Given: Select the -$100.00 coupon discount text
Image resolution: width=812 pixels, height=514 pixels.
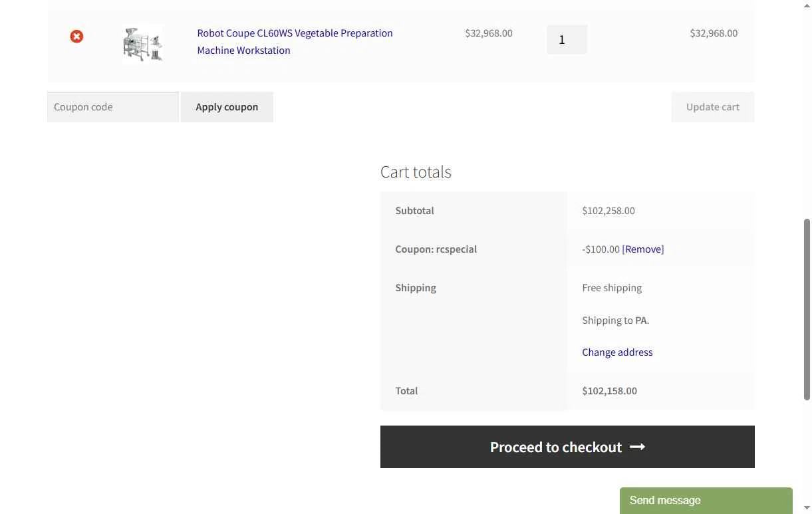Looking at the screenshot, I should click(601, 249).
